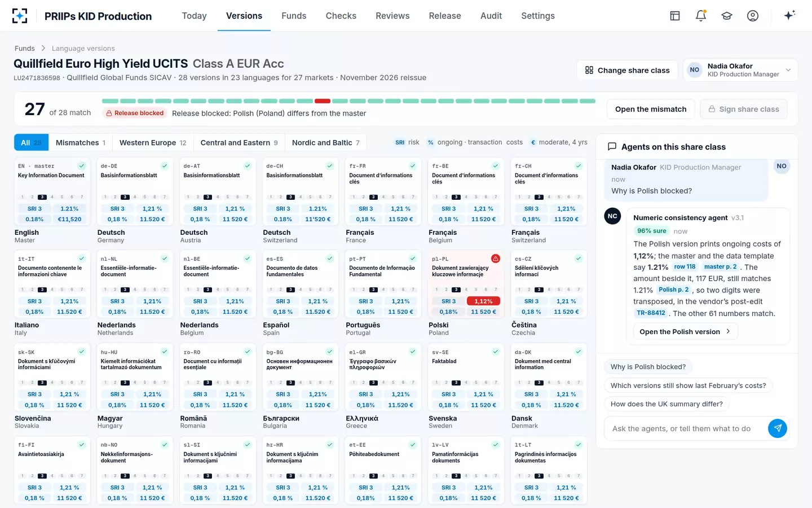Viewport: 812px width, 508px height.
Task: Choose the UK summary suggestion
Action: pyautogui.click(x=667, y=404)
